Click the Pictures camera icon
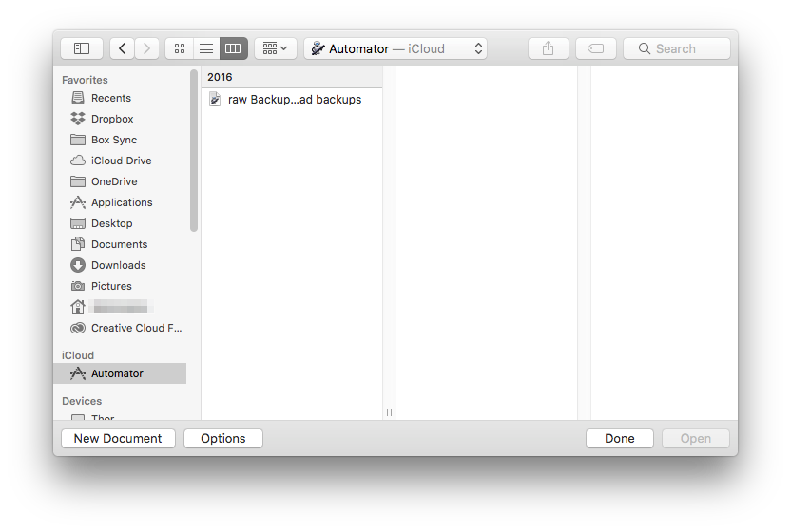Viewport: 791px width, 532px height. click(78, 286)
